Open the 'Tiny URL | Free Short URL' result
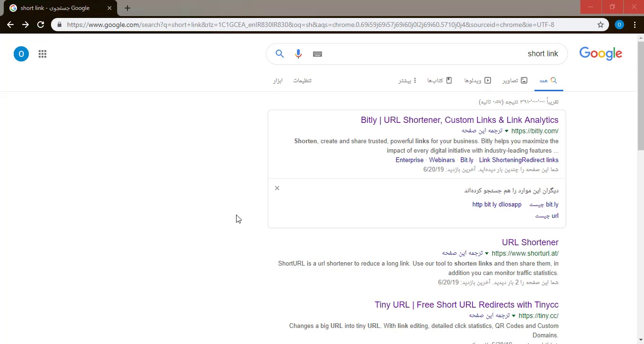The image size is (644, 344). (466, 305)
